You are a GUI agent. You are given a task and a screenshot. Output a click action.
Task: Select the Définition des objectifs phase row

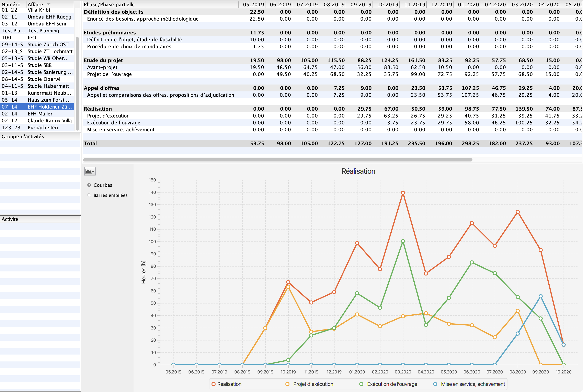point(333,12)
